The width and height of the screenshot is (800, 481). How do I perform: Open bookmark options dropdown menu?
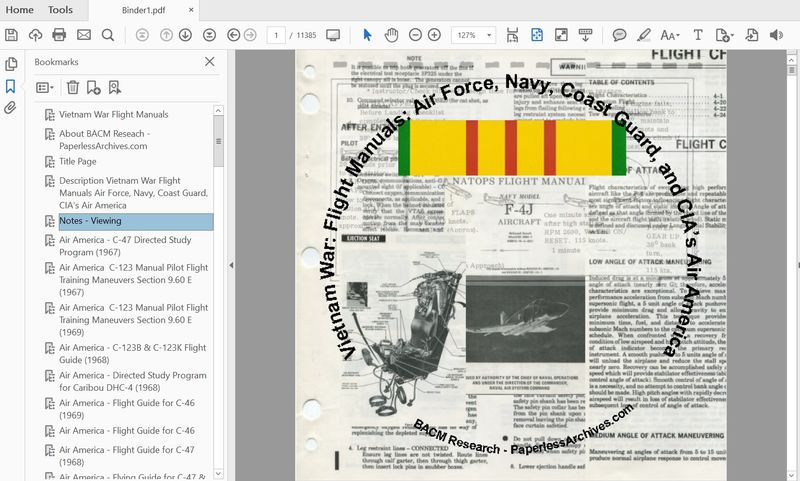tap(45, 88)
